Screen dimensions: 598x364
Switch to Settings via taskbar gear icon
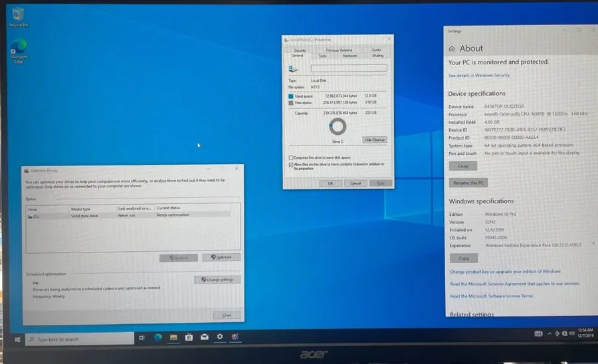click(x=220, y=336)
